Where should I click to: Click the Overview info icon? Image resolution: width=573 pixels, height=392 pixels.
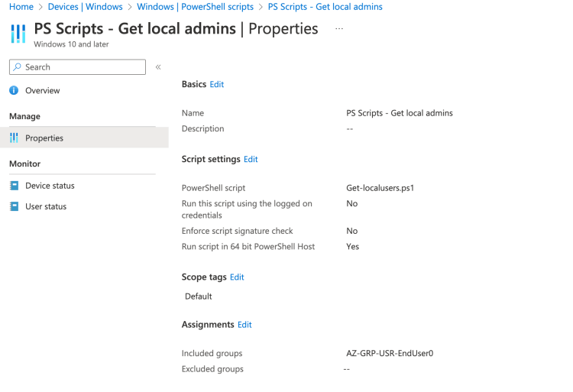(x=14, y=91)
